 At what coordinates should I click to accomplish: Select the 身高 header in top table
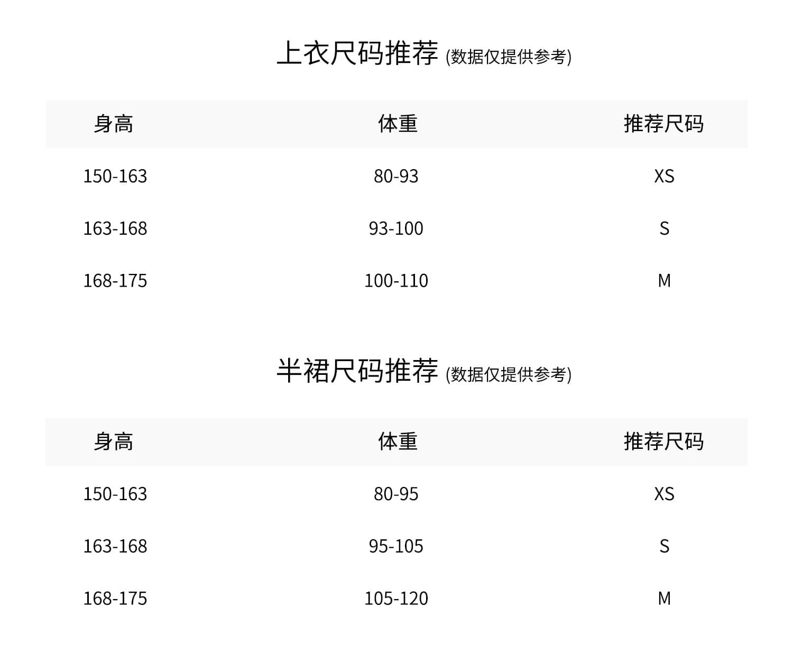113,124
